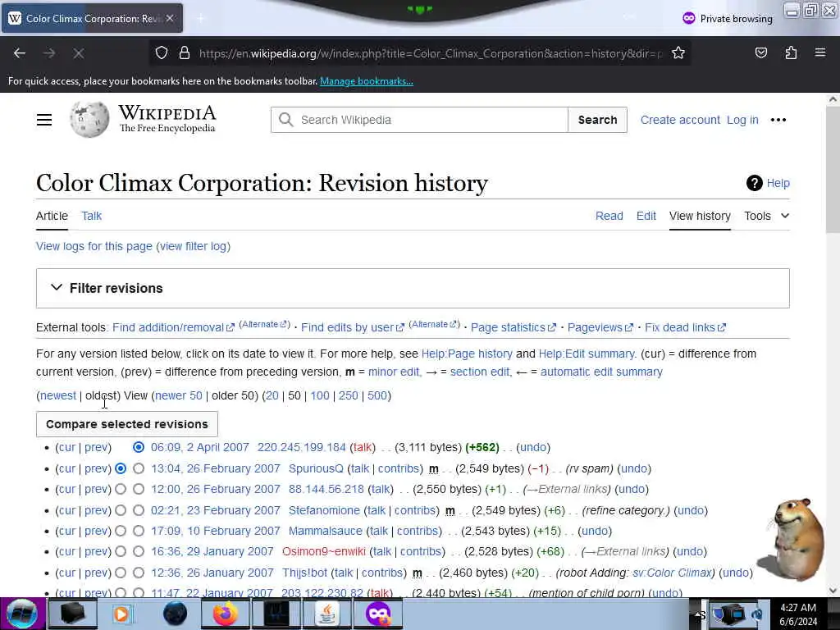Close the Color Climax Corporation tab
840x630 pixels.
coord(170,18)
